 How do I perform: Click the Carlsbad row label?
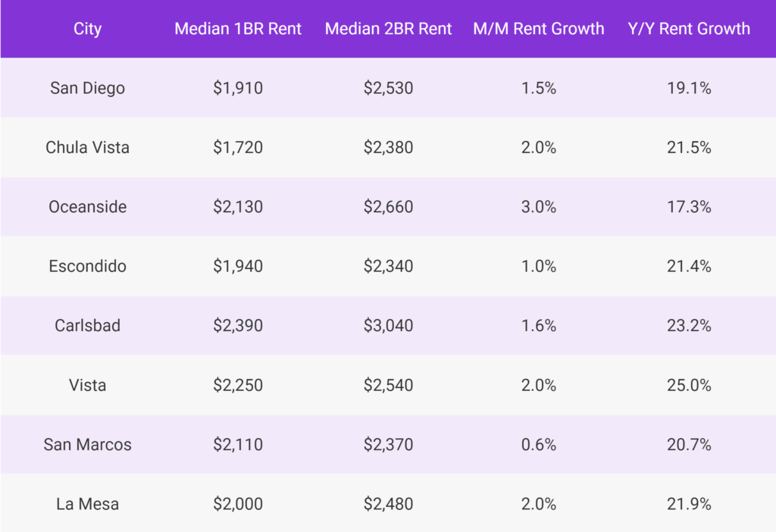click(87, 326)
